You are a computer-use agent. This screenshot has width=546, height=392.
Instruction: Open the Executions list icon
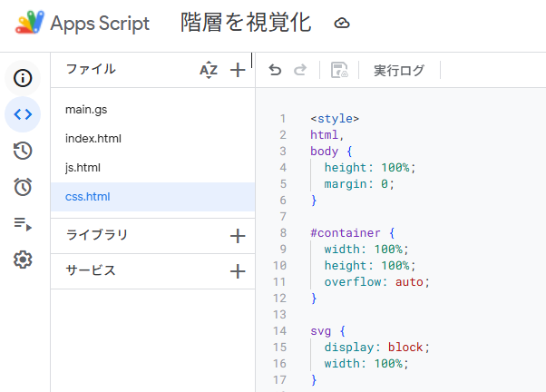tap(24, 224)
